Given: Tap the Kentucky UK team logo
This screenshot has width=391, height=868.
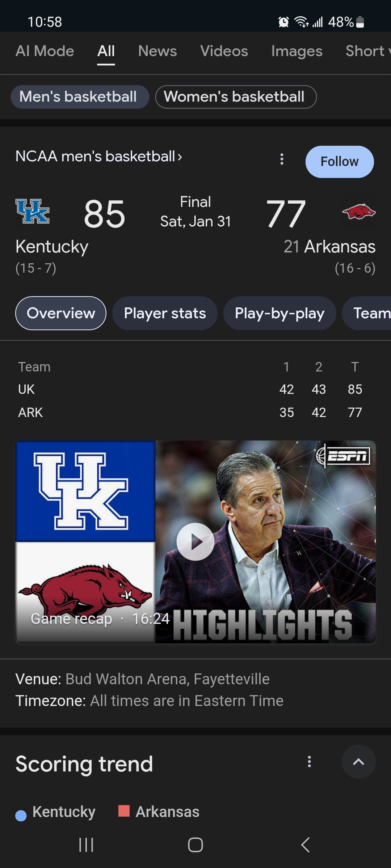Looking at the screenshot, I should 33,212.
